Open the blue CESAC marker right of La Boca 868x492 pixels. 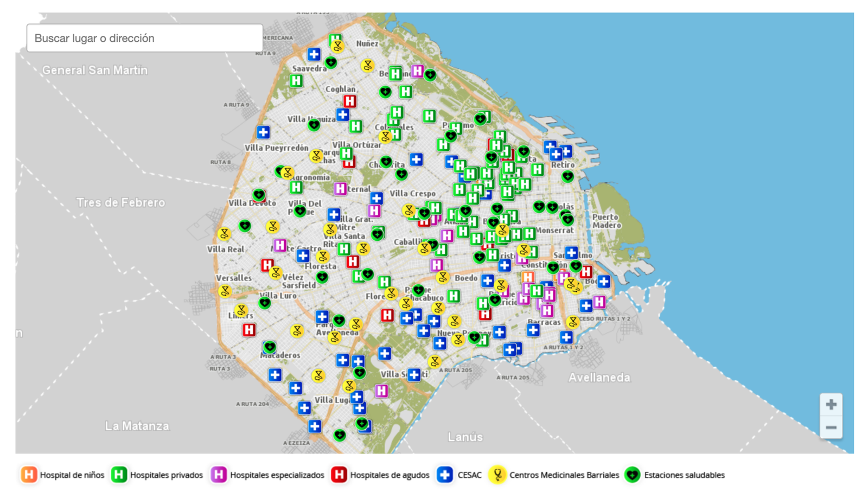pos(604,281)
